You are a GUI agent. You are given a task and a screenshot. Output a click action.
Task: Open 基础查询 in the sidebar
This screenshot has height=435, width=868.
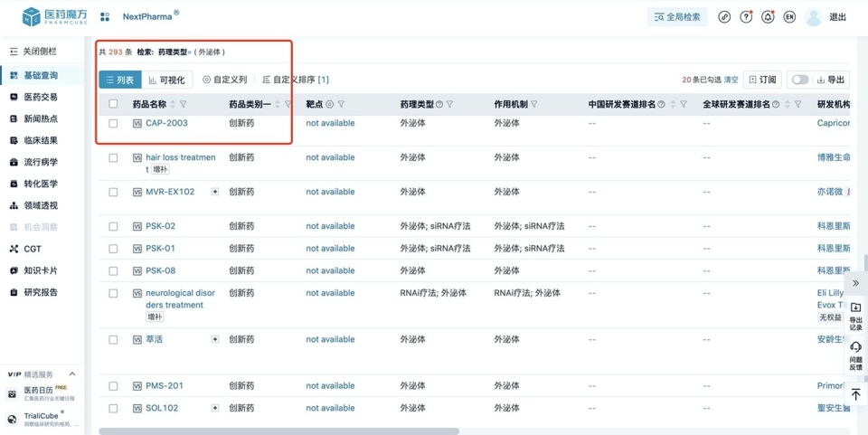click(42, 75)
